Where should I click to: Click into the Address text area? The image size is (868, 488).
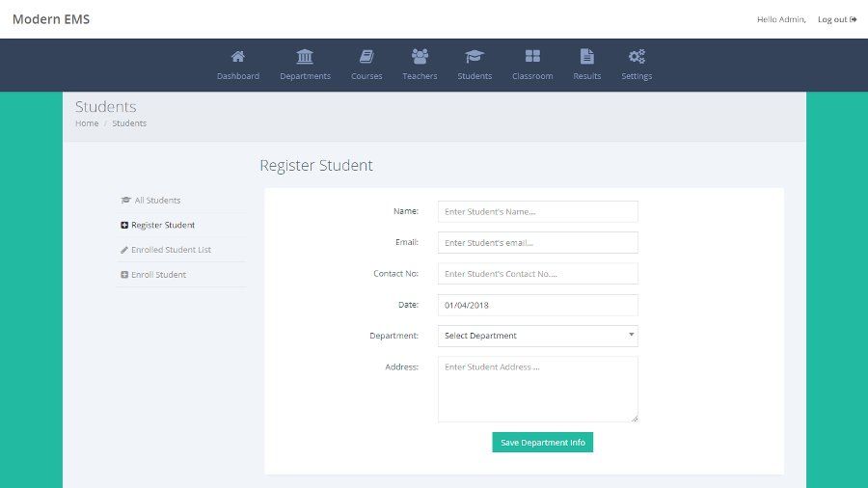coord(537,389)
